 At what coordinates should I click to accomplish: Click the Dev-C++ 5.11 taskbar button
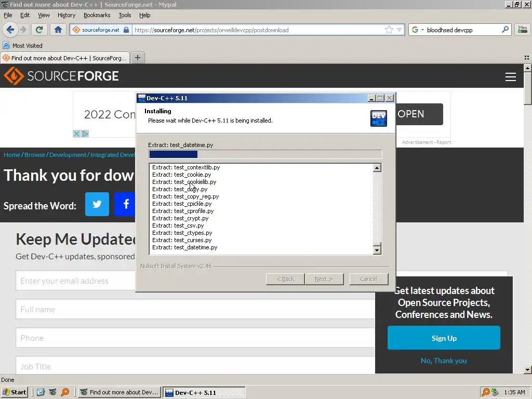click(204, 393)
